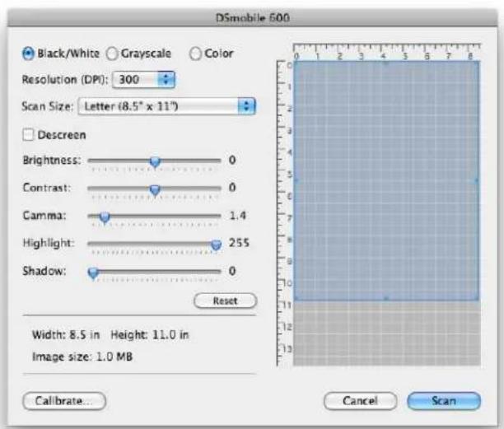The height and width of the screenshot is (429, 504).
Task: Click the Image size: 1.0 MB text
Action: click(x=82, y=357)
